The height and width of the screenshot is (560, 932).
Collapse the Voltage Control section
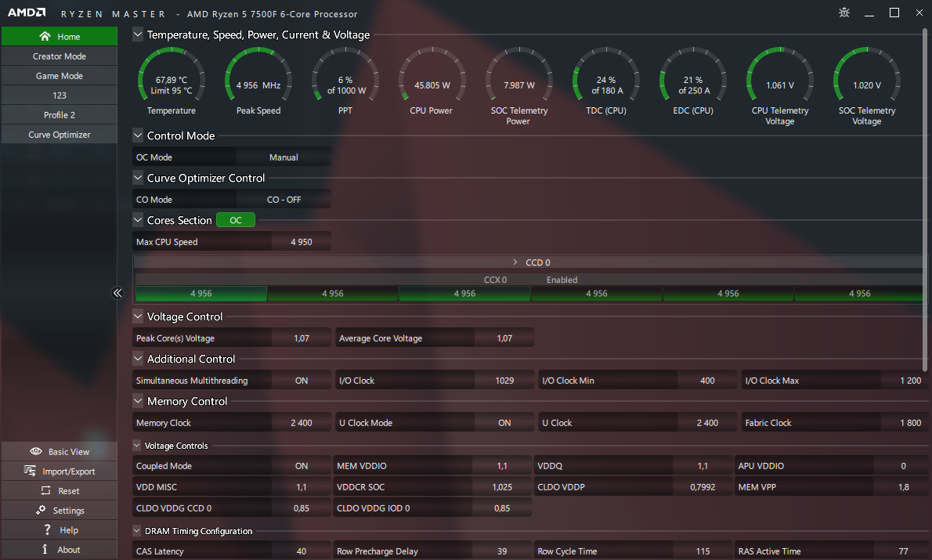pos(138,316)
